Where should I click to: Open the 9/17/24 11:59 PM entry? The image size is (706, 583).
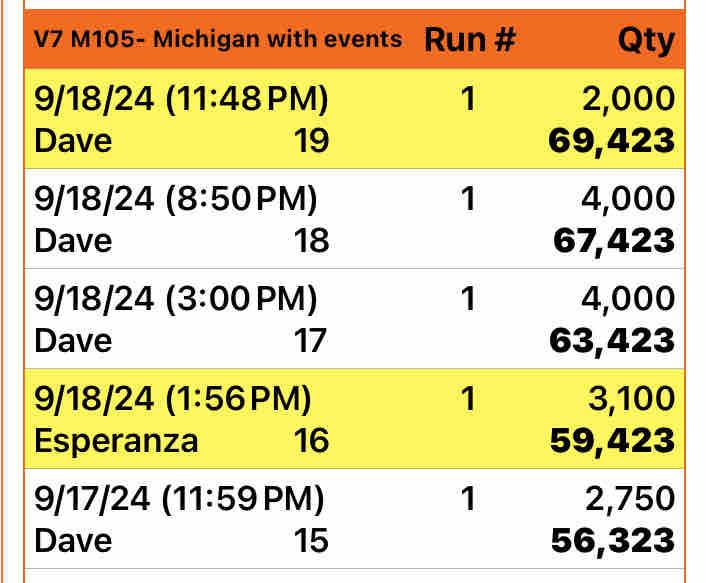[179, 499]
